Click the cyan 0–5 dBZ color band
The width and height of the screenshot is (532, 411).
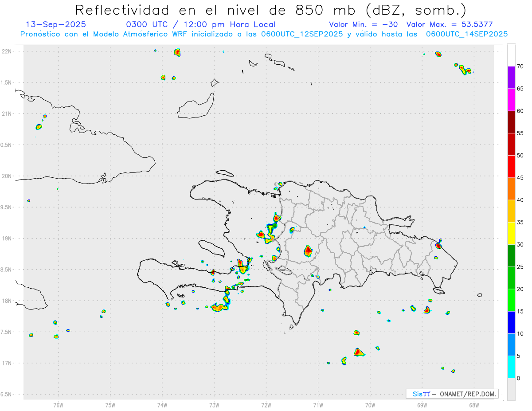(511, 367)
